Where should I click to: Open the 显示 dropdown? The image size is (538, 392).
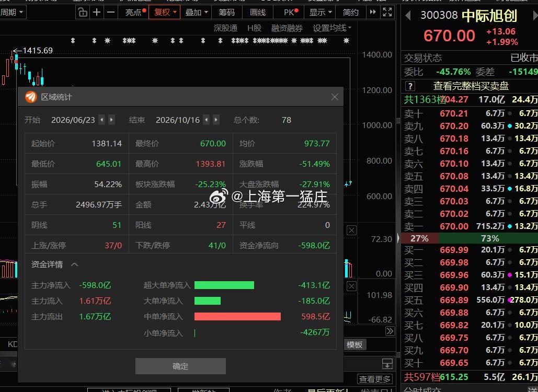coord(320,13)
